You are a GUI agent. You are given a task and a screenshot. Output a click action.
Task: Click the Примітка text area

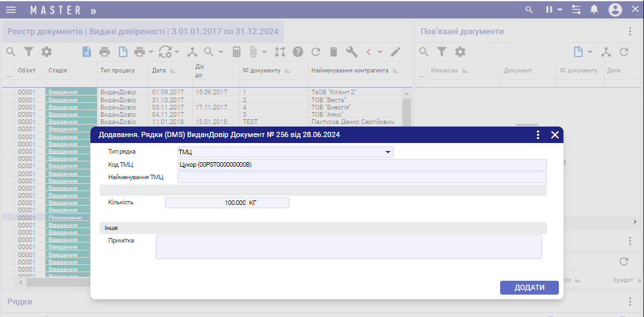pos(348,247)
